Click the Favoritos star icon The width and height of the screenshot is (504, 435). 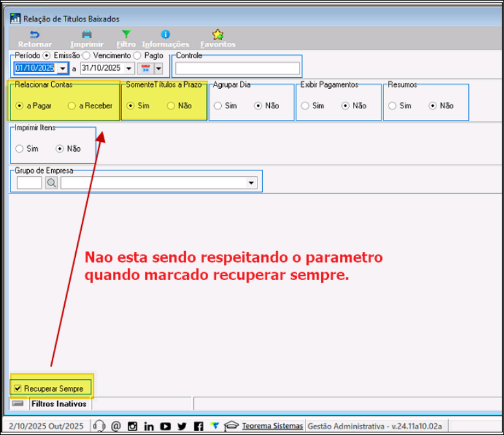click(218, 34)
